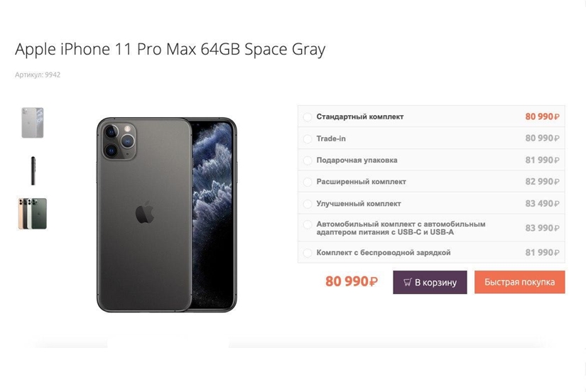Click the product title heading

click(x=170, y=49)
